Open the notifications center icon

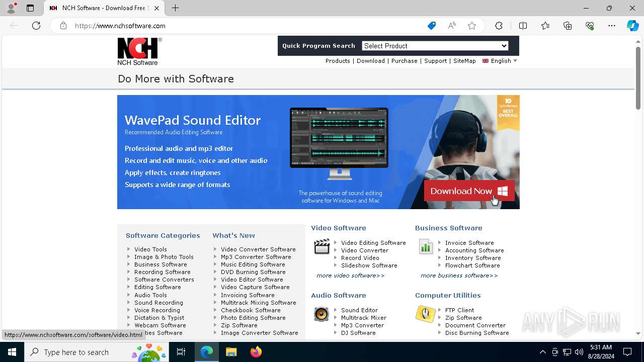pyautogui.click(x=627, y=352)
